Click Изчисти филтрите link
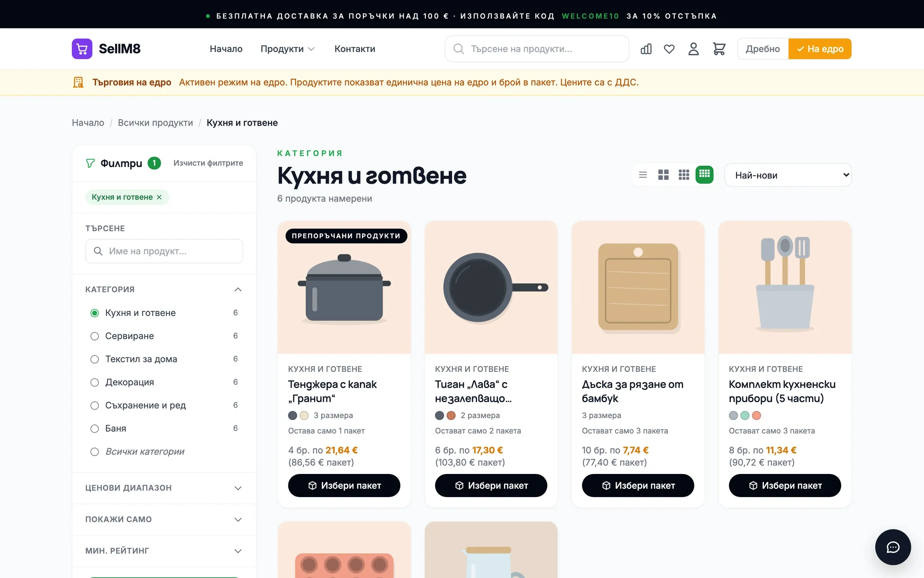Image resolution: width=924 pixels, height=578 pixels. point(208,163)
